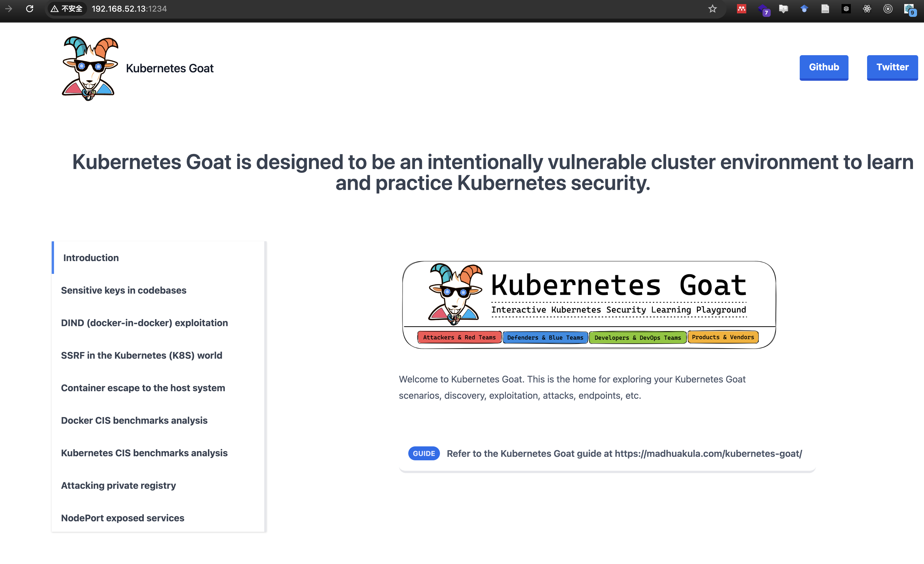Click the folder download extension icon
The height and width of the screenshot is (564, 924).
(783, 9)
